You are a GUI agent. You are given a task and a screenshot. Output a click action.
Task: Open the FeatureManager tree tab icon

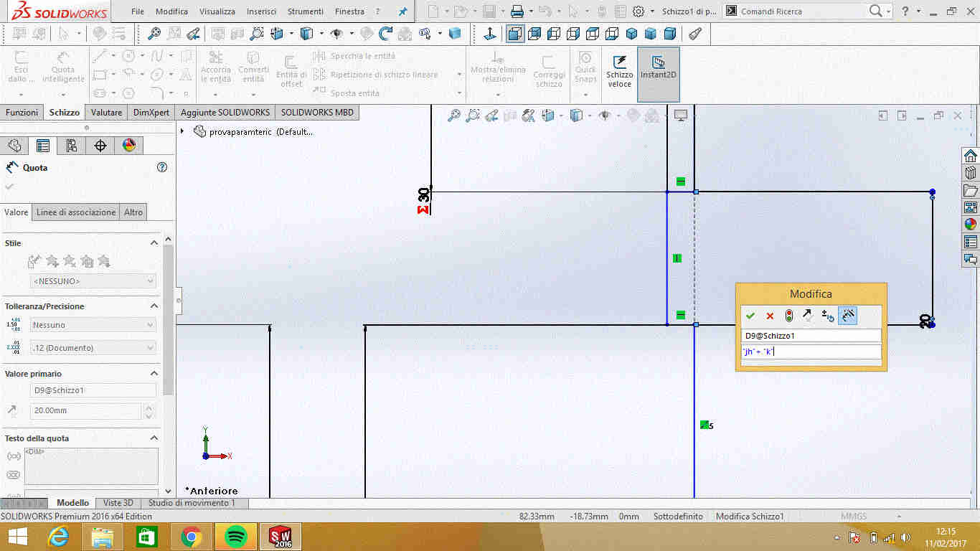tap(14, 146)
